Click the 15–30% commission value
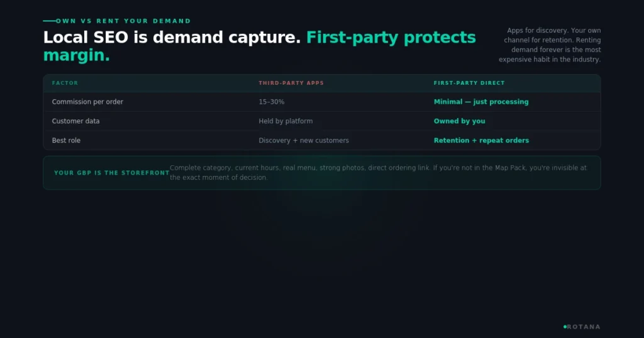This screenshot has height=338, width=644. [272, 102]
